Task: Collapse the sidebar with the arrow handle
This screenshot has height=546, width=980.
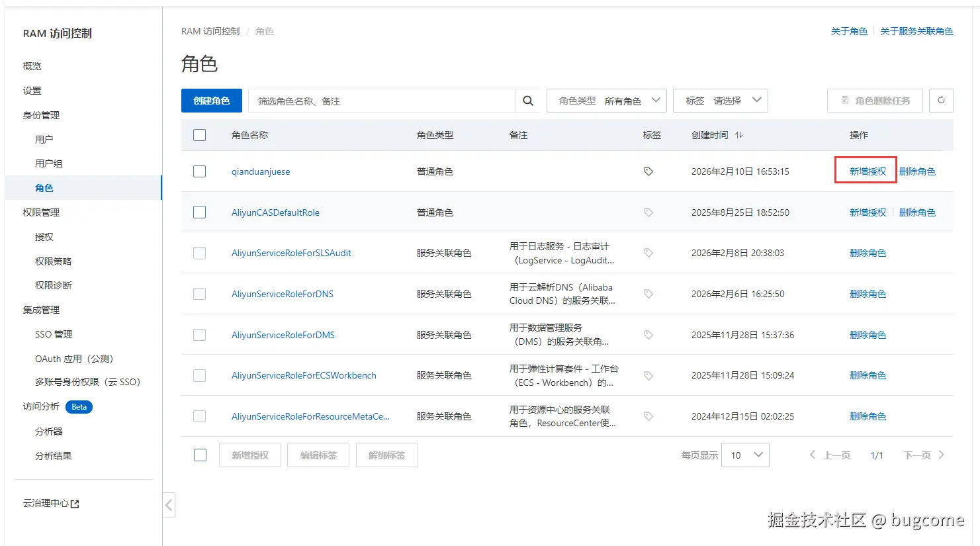Action: click(x=169, y=506)
